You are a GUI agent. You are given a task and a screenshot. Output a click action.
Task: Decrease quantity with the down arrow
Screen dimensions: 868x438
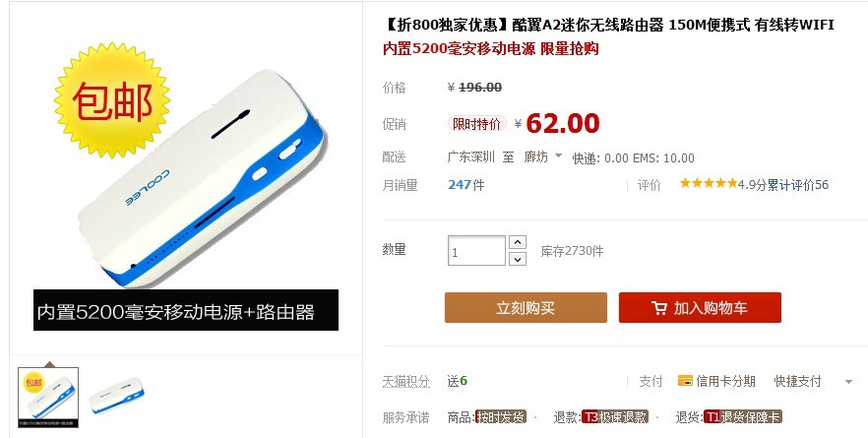pos(517,259)
